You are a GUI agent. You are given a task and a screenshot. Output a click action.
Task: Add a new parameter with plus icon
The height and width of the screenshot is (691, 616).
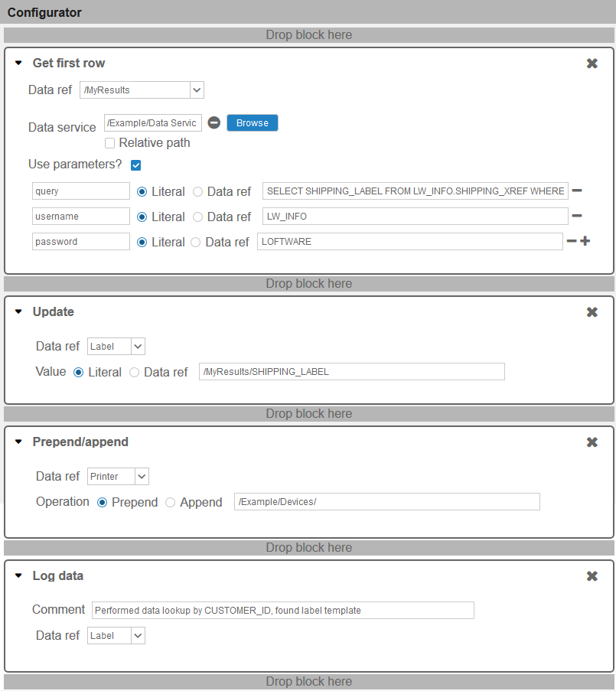pyautogui.click(x=585, y=240)
